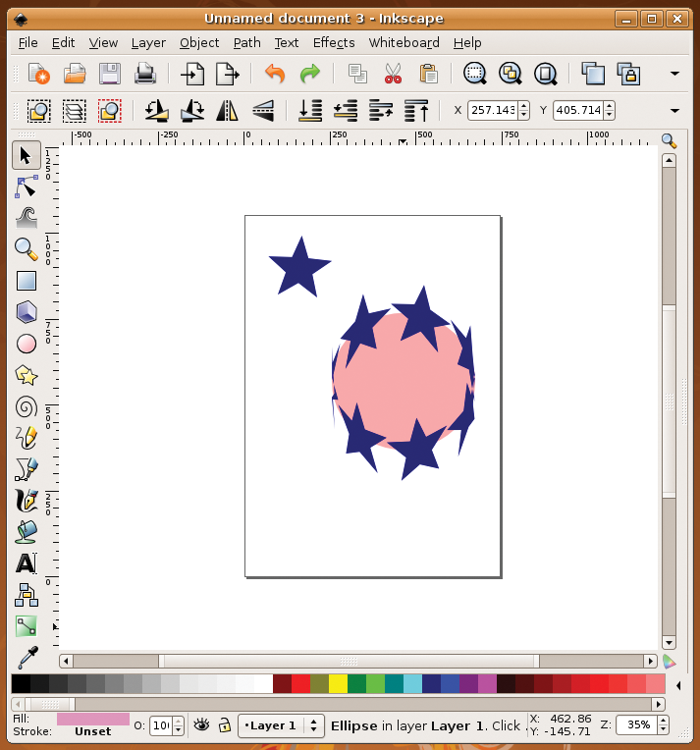Select the Bezier pen tool
The width and height of the screenshot is (700, 750).
27,469
